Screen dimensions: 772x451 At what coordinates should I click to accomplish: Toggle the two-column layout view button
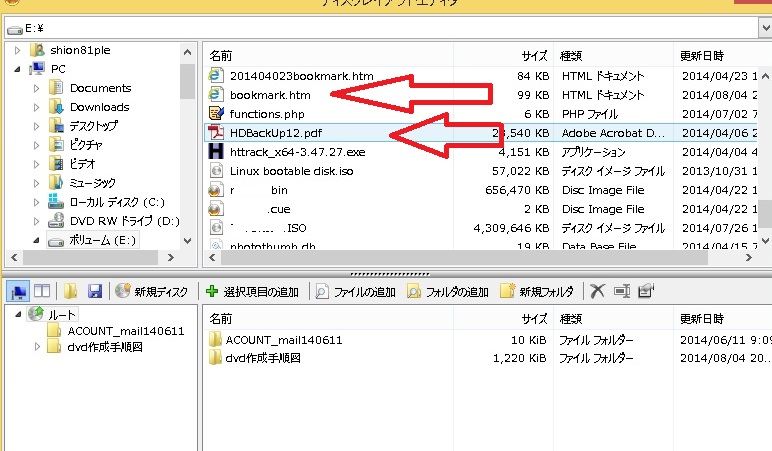pos(42,291)
